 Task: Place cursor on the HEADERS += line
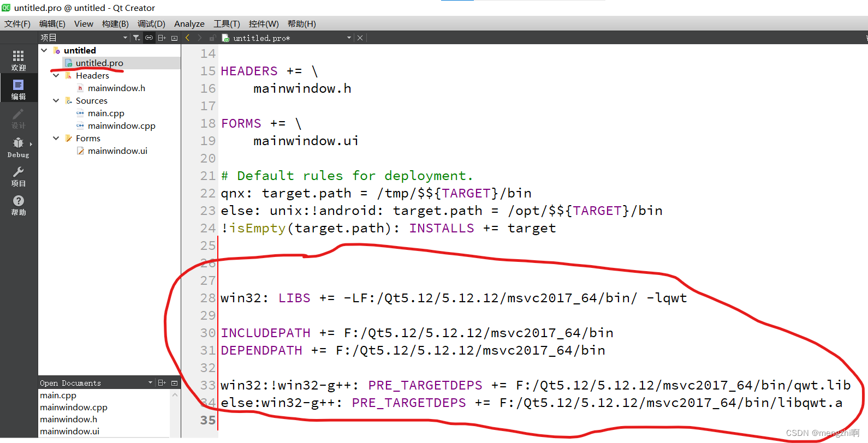click(269, 71)
